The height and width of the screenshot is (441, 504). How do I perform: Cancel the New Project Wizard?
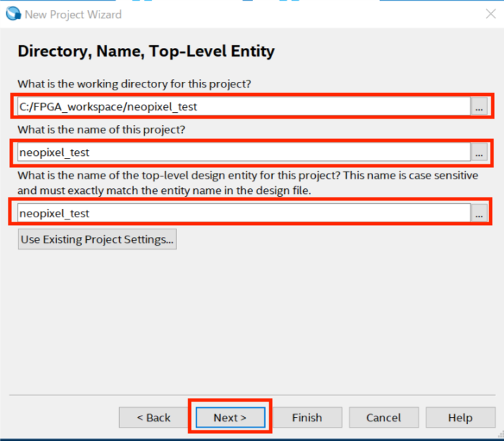coord(383,418)
